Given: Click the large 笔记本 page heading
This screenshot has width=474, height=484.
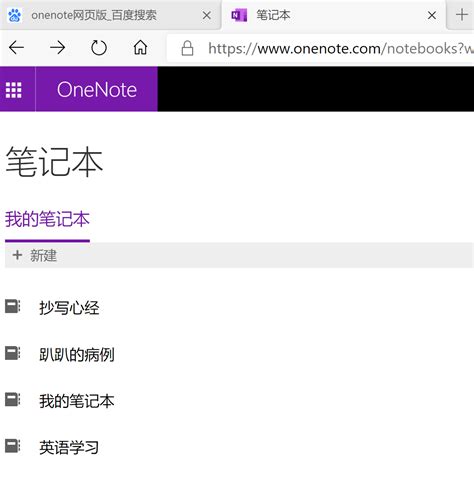Looking at the screenshot, I should [54, 161].
